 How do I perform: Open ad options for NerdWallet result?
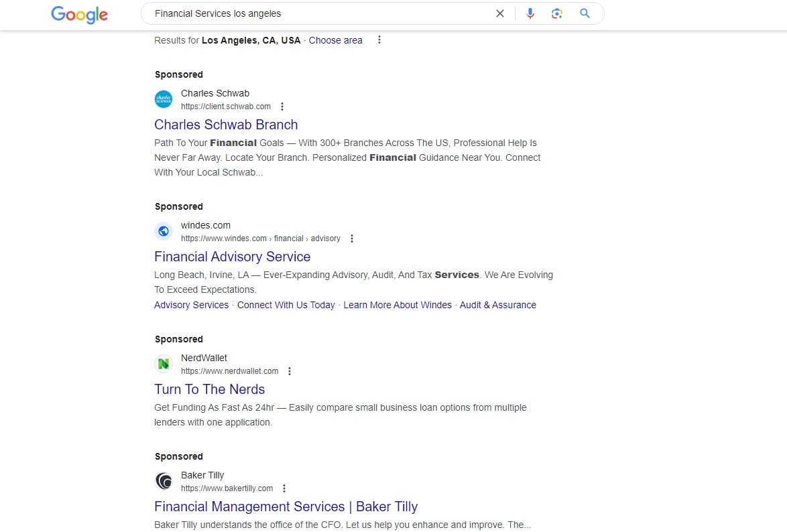click(289, 371)
